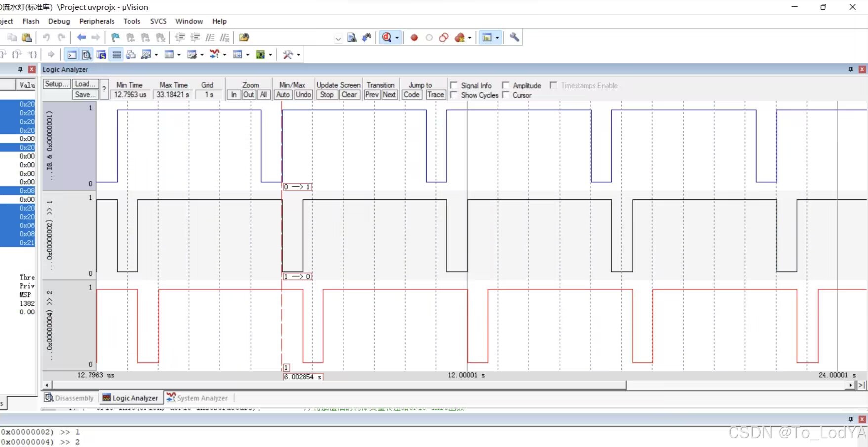Click the Zoom In button
The width and height of the screenshot is (868, 447).
pos(234,95)
